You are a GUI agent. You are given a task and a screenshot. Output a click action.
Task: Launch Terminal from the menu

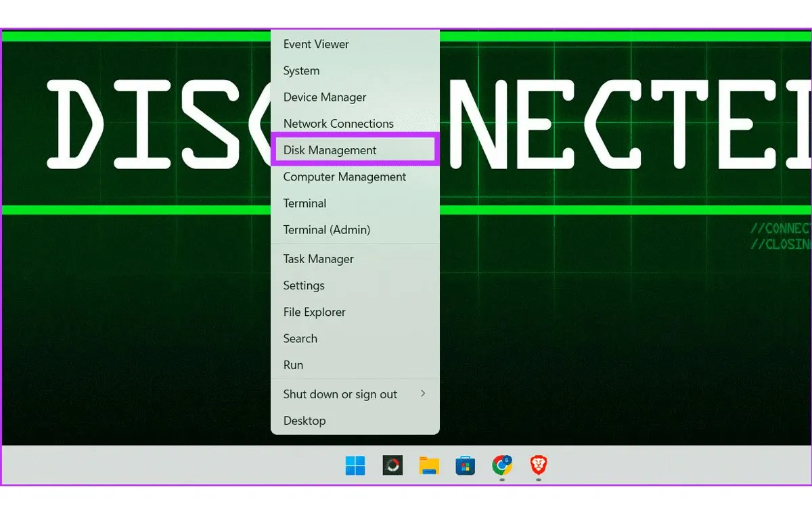point(304,204)
